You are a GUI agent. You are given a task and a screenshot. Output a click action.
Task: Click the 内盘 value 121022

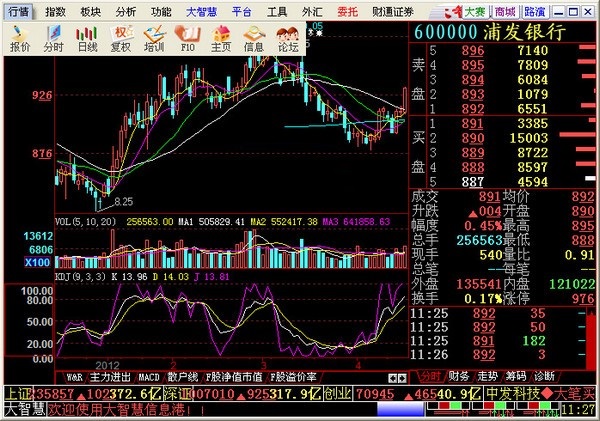click(x=572, y=284)
